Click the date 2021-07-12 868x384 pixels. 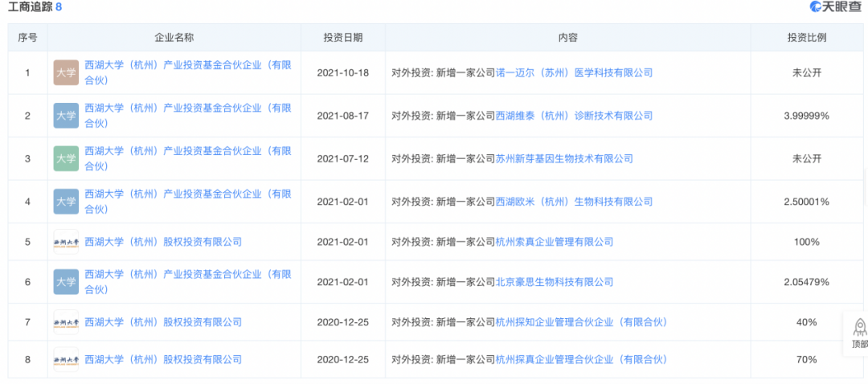(x=343, y=159)
